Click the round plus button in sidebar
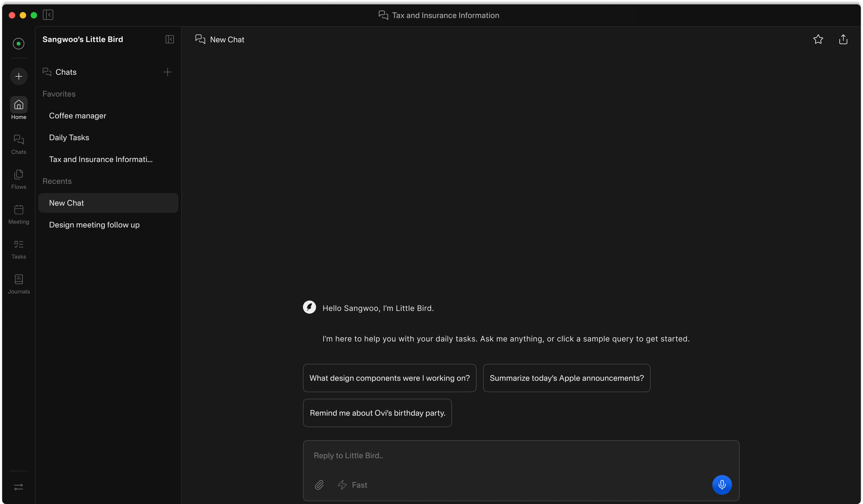This screenshot has height=504, width=863. pyautogui.click(x=19, y=76)
